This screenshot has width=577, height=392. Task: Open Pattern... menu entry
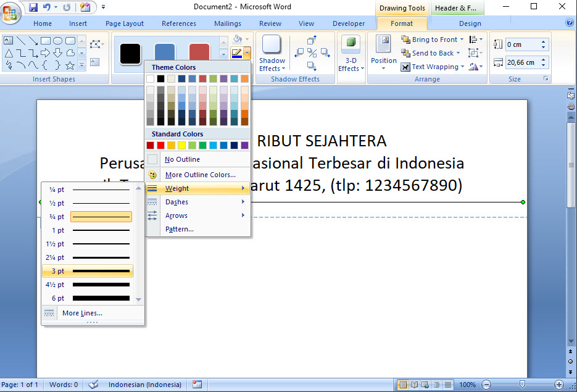click(x=198, y=229)
